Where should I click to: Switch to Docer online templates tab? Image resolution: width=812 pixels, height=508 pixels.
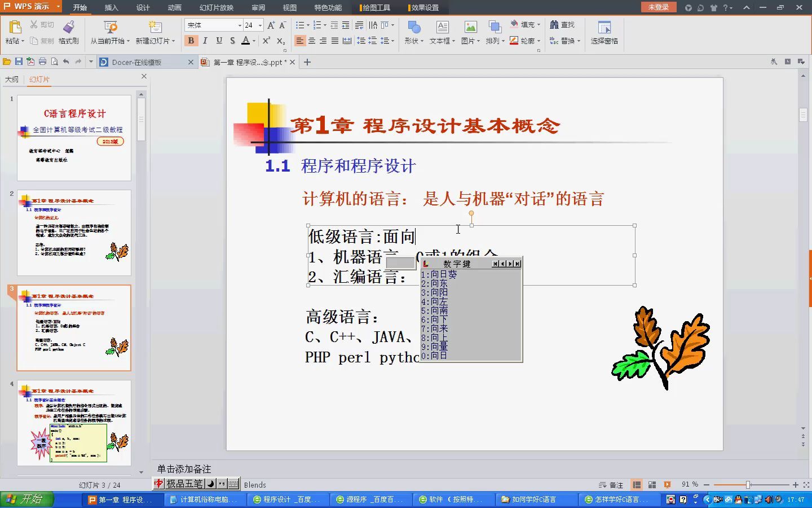(146, 62)
